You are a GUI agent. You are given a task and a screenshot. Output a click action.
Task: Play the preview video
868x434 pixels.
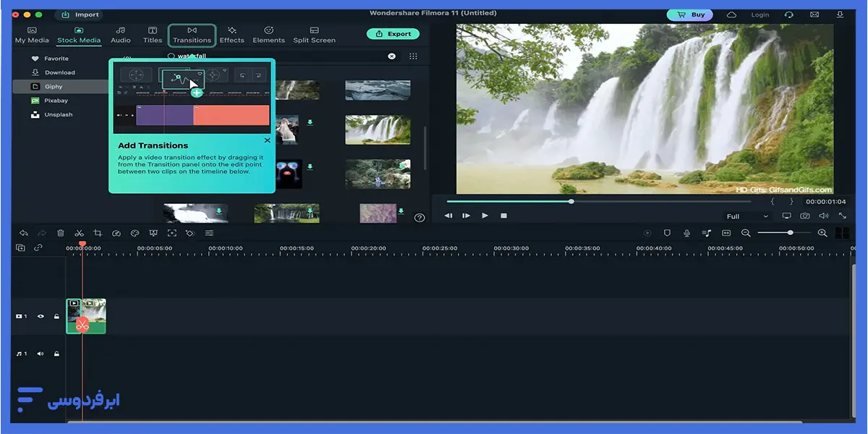coord(485,216)
